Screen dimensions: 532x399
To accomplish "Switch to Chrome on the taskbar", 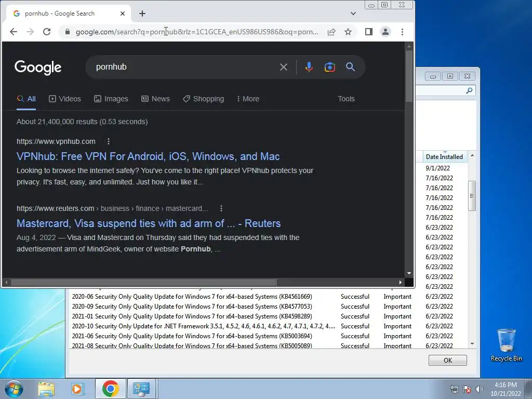I will (x=110, y=389).
